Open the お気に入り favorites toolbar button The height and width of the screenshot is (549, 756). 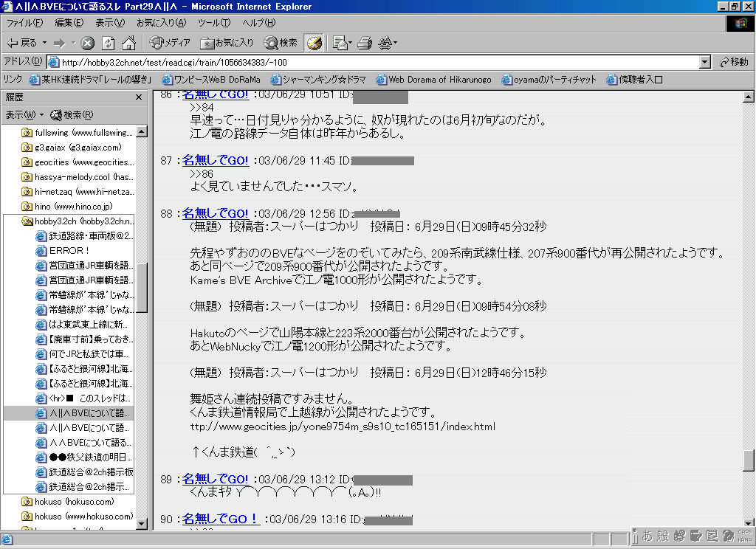coord(228,43)
